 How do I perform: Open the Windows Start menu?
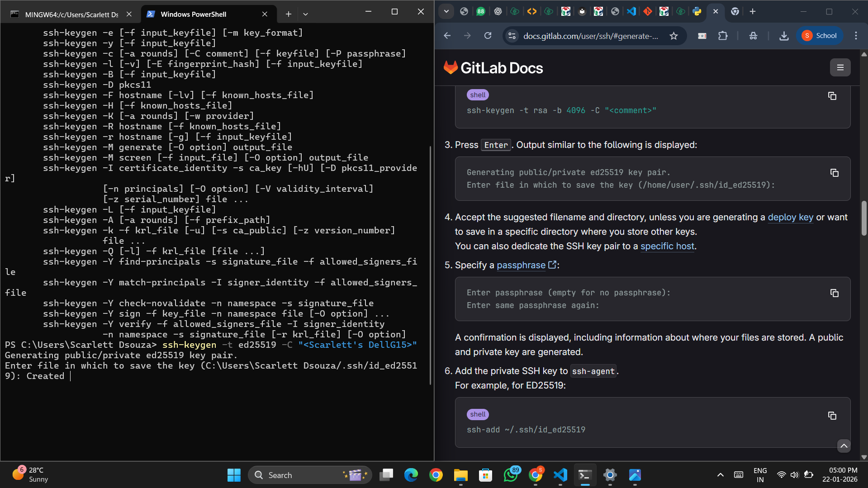click(234, 475)
